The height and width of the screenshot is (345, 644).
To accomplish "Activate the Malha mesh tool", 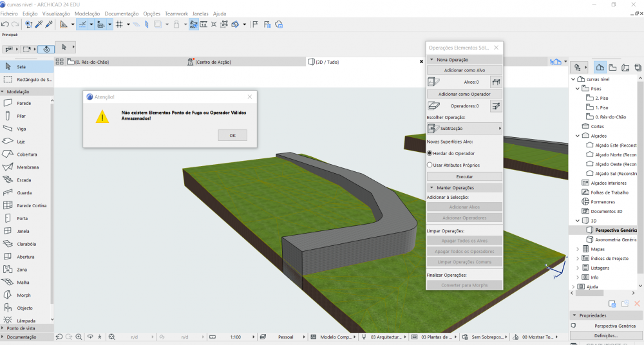I will coord(23,283).
